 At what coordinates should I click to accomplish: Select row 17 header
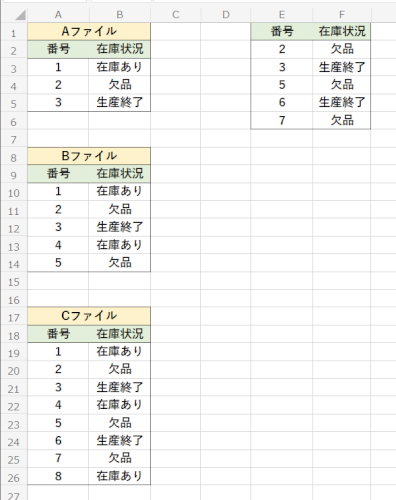pos(14,317)
